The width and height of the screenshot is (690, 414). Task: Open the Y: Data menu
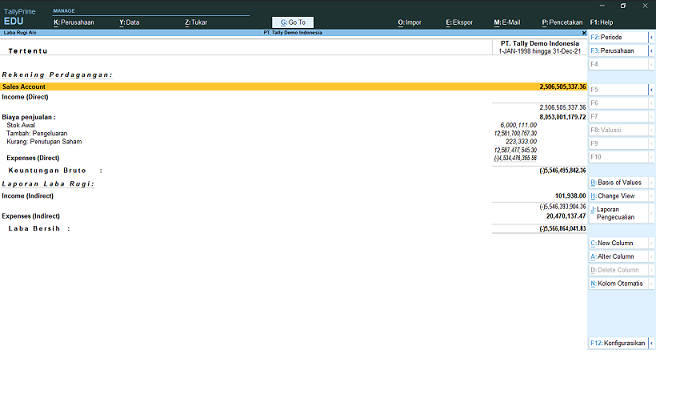click(129, 22)
